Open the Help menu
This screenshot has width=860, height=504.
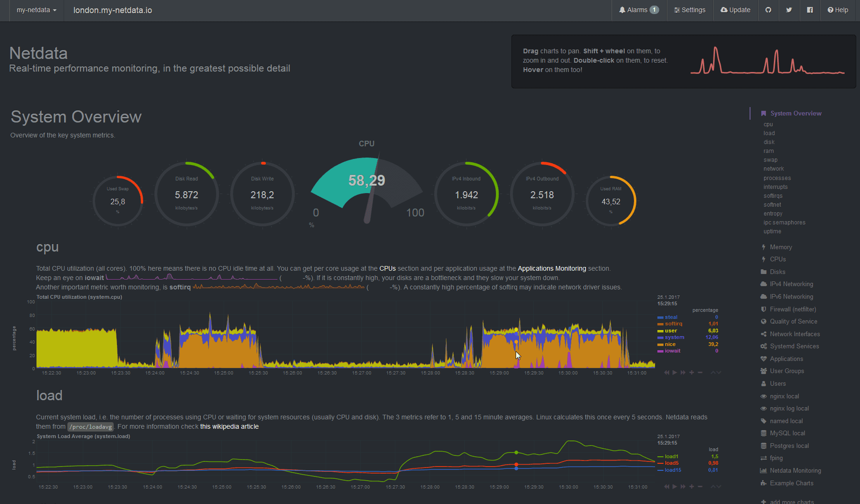tap(838, 10)
